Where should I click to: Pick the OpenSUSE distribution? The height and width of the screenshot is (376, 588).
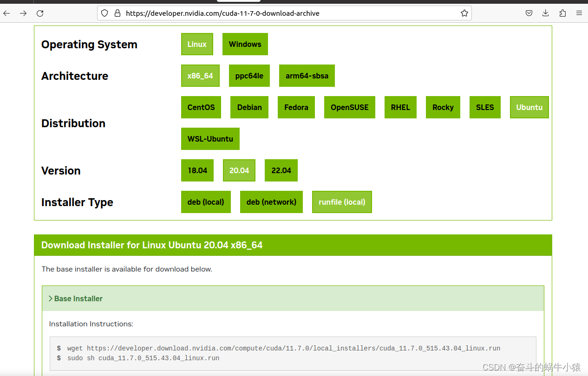coord(350,107)
